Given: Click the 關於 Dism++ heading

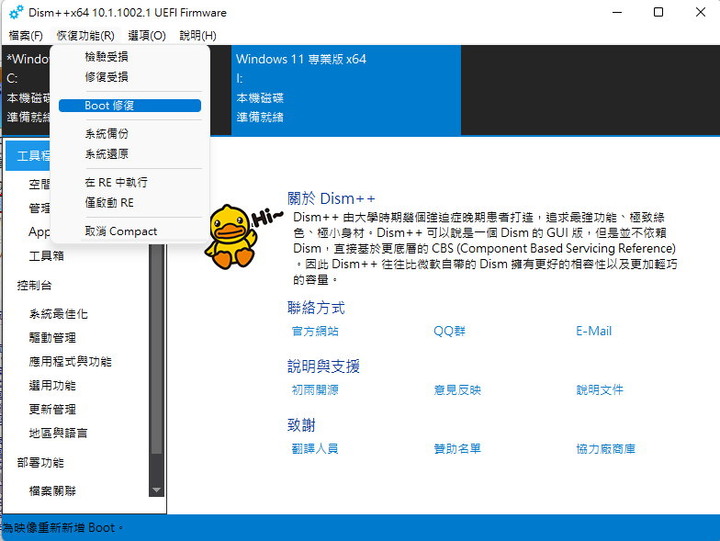Looking at the screenshot, I should pyautogui.click(x=331, y=198).
